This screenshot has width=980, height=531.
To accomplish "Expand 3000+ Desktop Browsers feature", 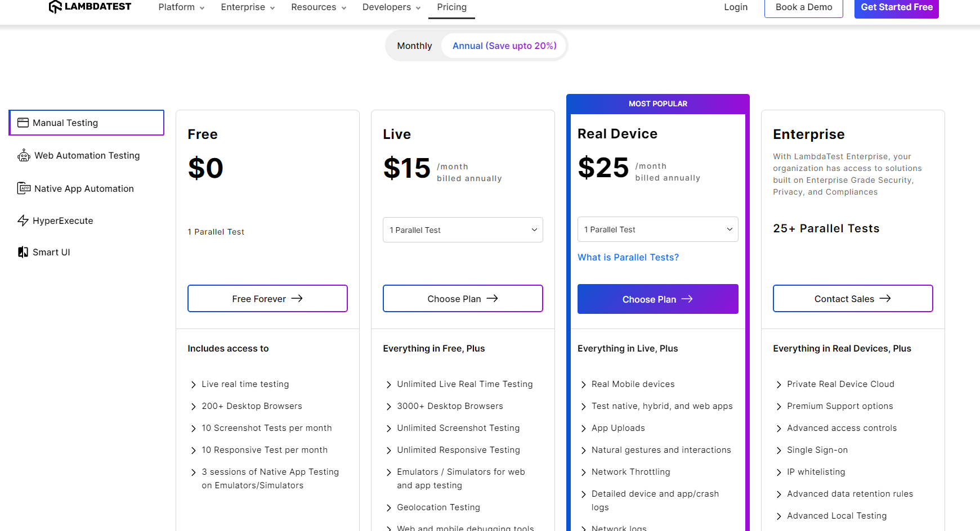I will click(445, 406).
